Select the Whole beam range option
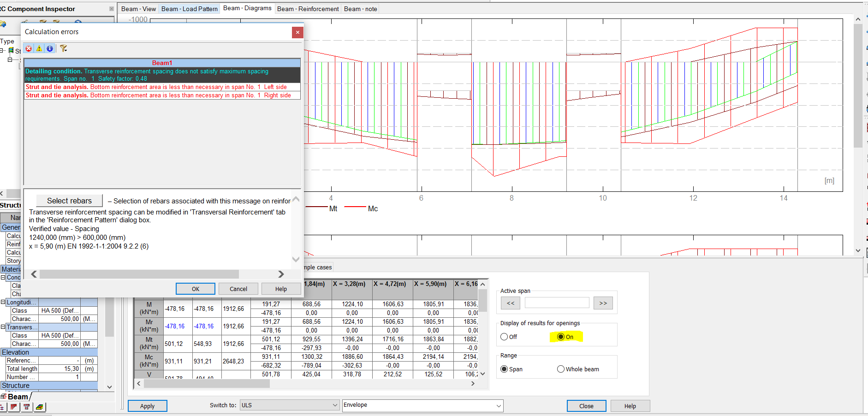 click(561, 369)
